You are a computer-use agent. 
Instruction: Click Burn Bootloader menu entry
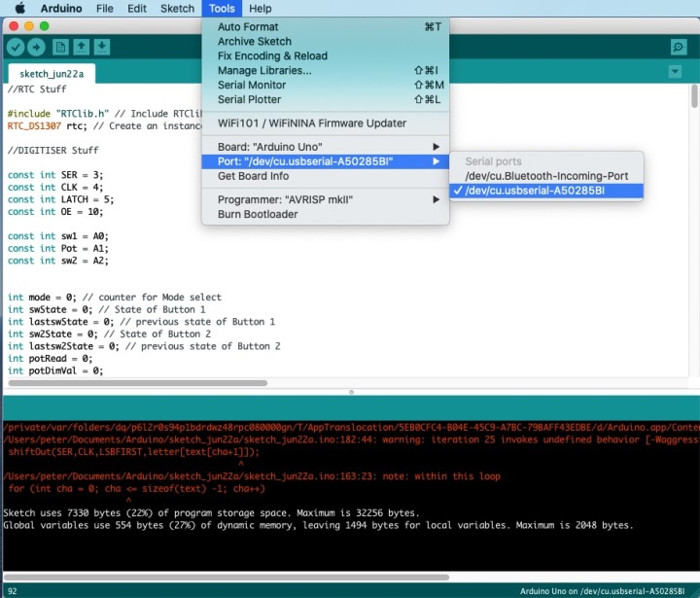258,214
